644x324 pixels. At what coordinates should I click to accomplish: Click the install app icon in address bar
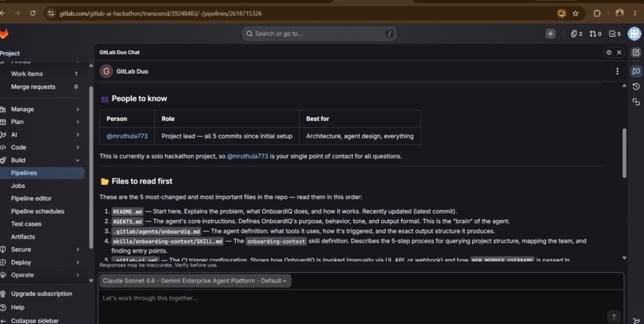pyautogui.click(x=562, y=14)
